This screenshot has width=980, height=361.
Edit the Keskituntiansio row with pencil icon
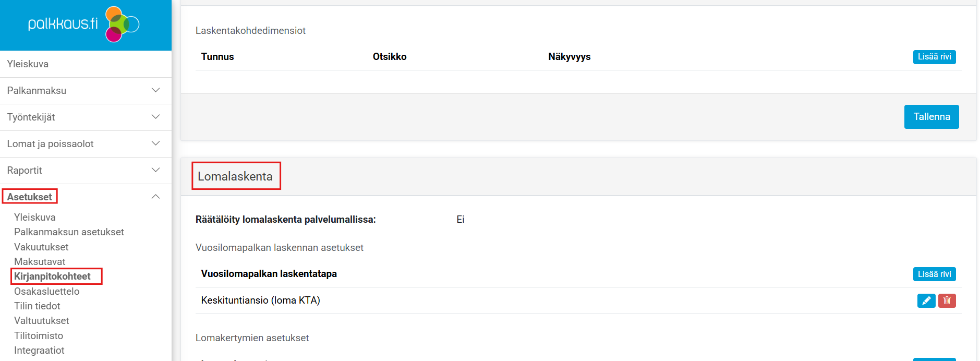926,300
